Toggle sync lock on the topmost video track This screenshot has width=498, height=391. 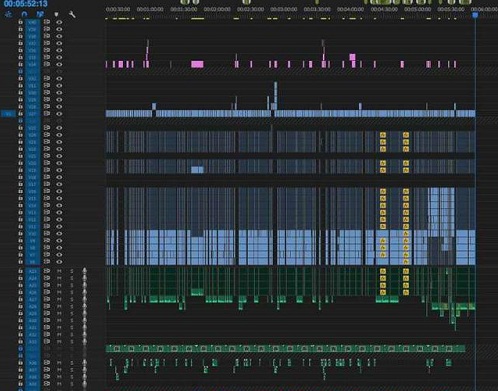[x=47, y=22]
